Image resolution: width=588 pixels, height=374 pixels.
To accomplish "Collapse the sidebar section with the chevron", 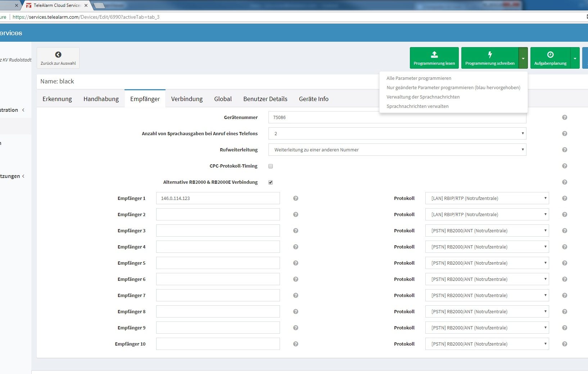I will (24, 110).
